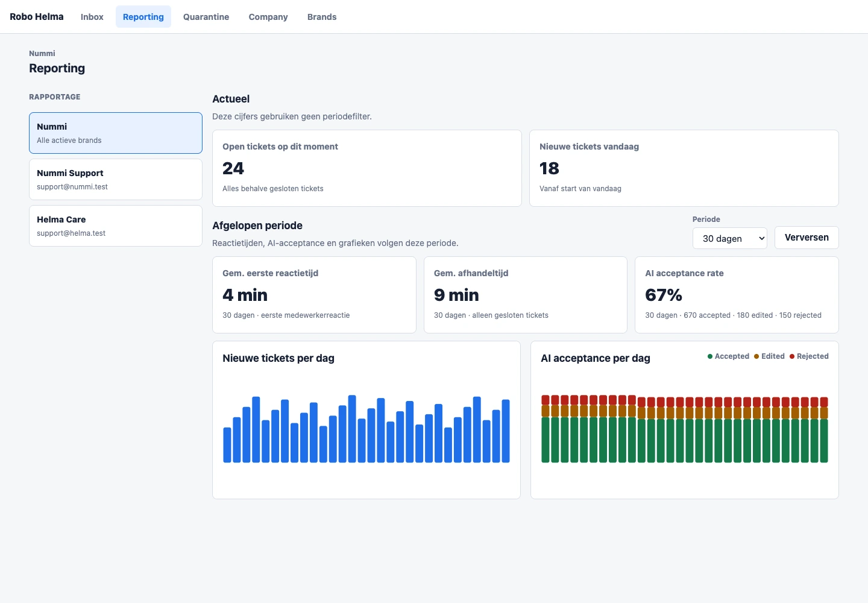Click the RAPPORTAGE sidebar label
Viewport: 868px width, 603px height.
point(55,97)
